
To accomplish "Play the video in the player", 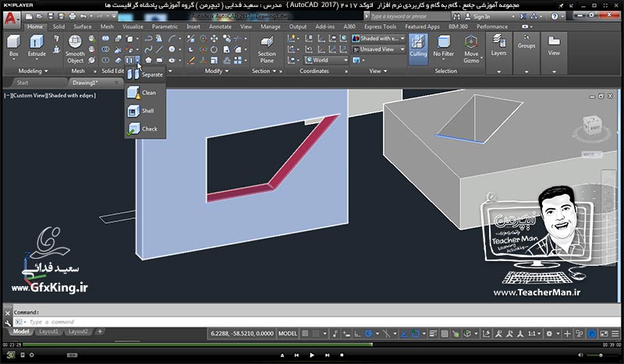I will click(x=311, y=355).
